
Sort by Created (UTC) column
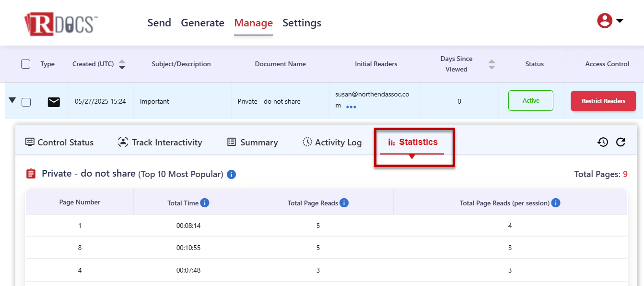pos(122,64)
